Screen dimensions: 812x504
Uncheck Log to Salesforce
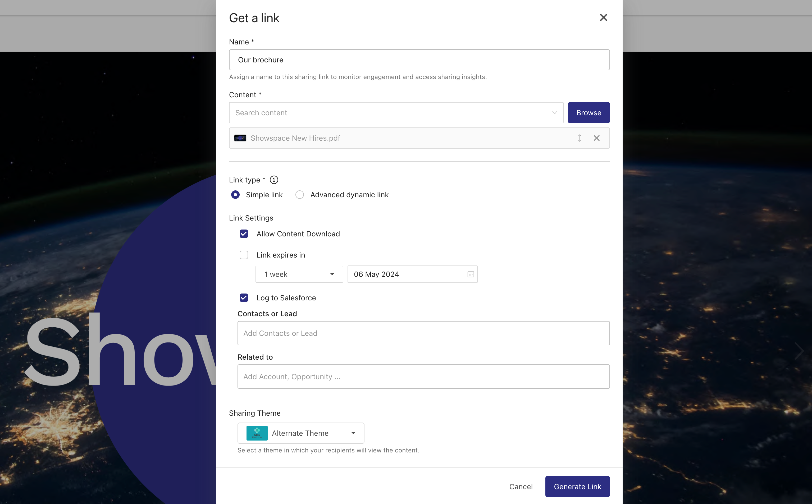[244, 298]
